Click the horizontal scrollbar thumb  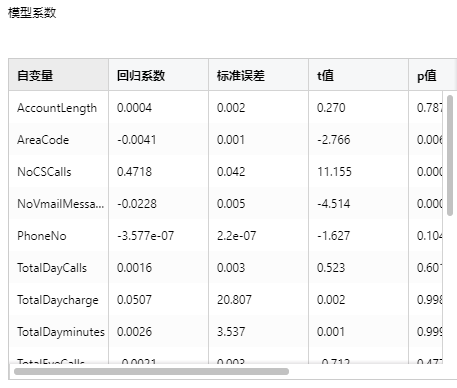[151, 371]
